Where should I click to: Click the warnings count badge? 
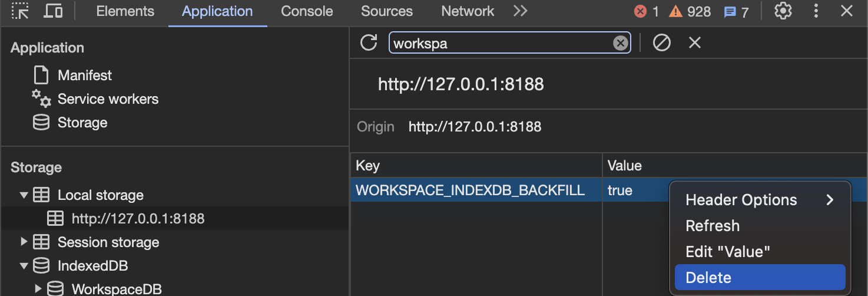point(690,12)
